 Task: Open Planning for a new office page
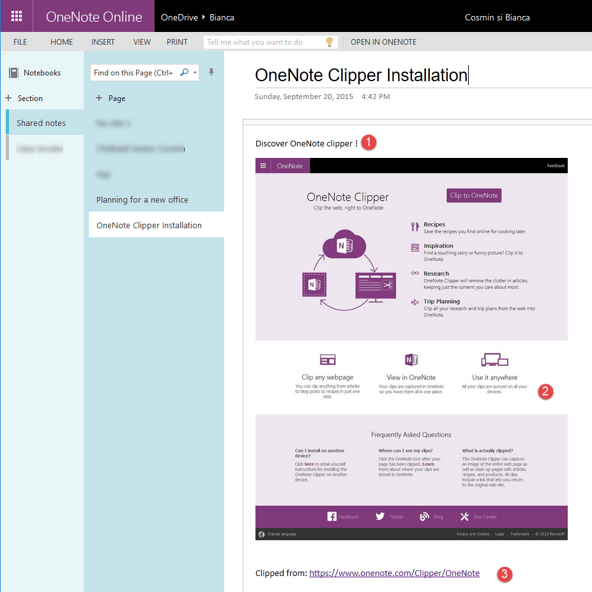[x=142, y=200]
